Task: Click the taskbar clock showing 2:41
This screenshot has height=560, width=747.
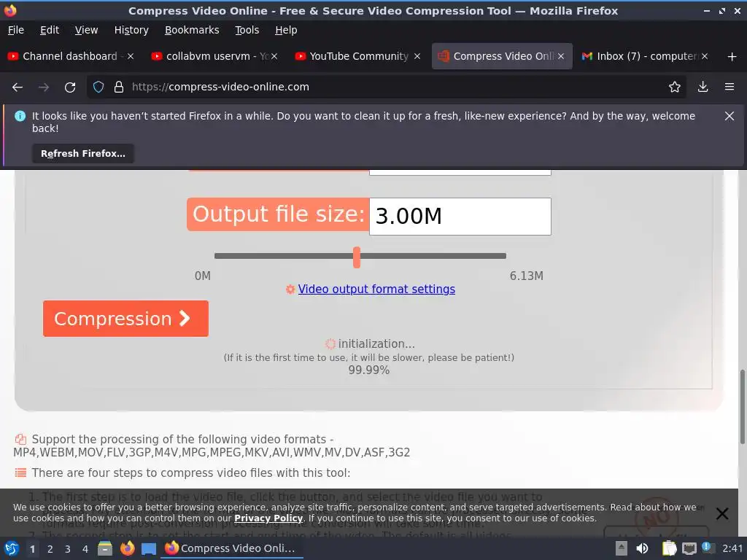Action: click(x=732, y=548)
